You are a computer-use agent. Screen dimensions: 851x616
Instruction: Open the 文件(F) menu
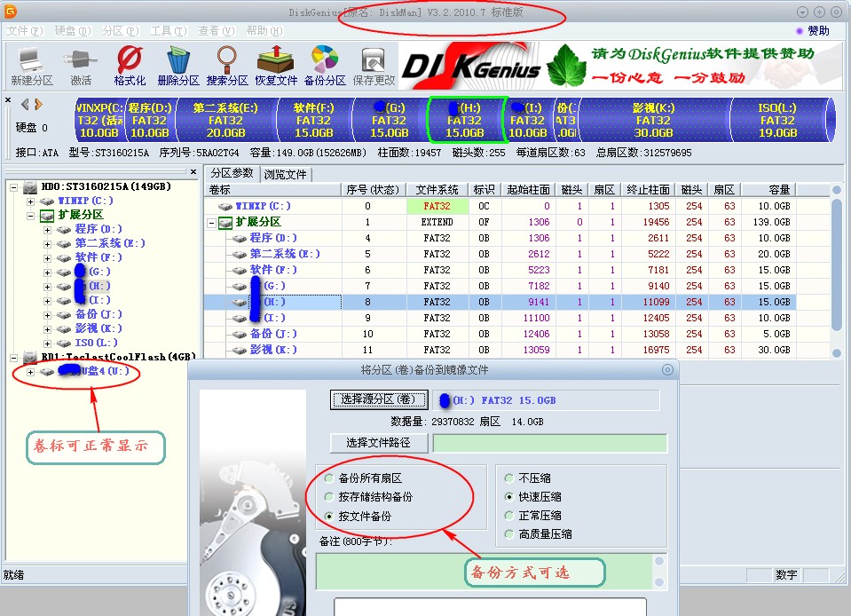tap(25, 31)
